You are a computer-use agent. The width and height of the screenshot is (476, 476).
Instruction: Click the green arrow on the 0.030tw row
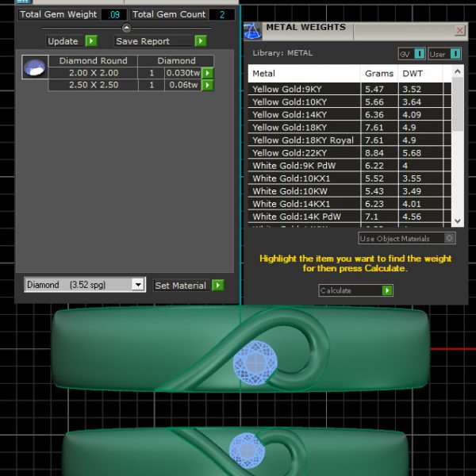click(x=208, y=73)
